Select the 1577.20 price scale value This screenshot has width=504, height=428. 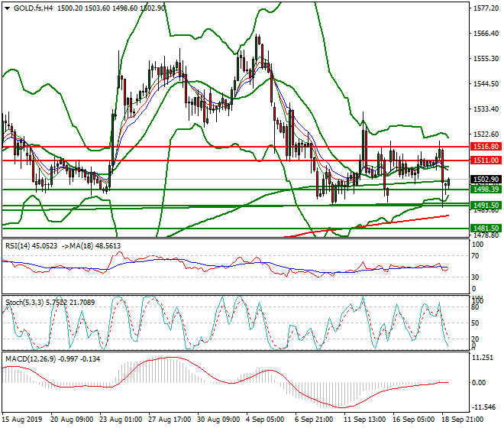(486, 8)
